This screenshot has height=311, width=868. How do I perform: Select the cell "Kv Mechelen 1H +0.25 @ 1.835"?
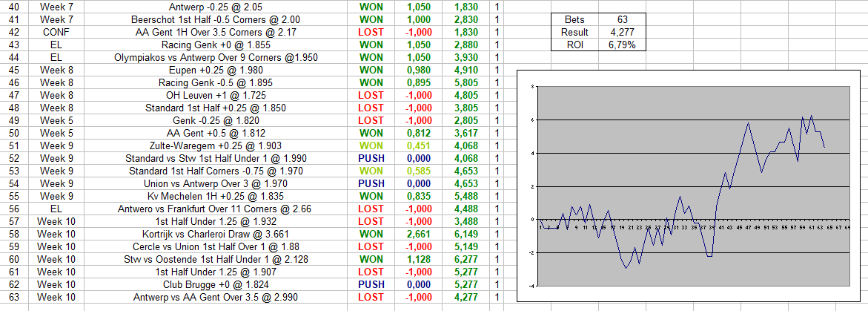216,196
